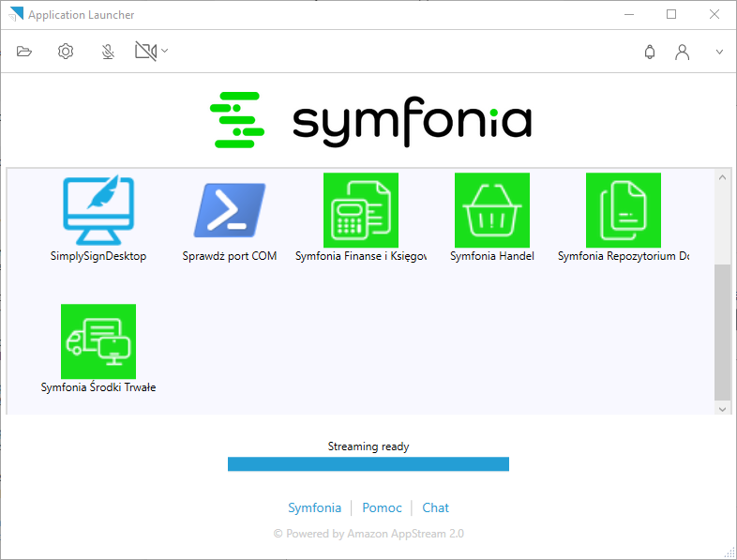Launch the Symfonia Handel basket icon
This screenshot has height=560, width=737.
pyautogui.click(x=492, y=210)
